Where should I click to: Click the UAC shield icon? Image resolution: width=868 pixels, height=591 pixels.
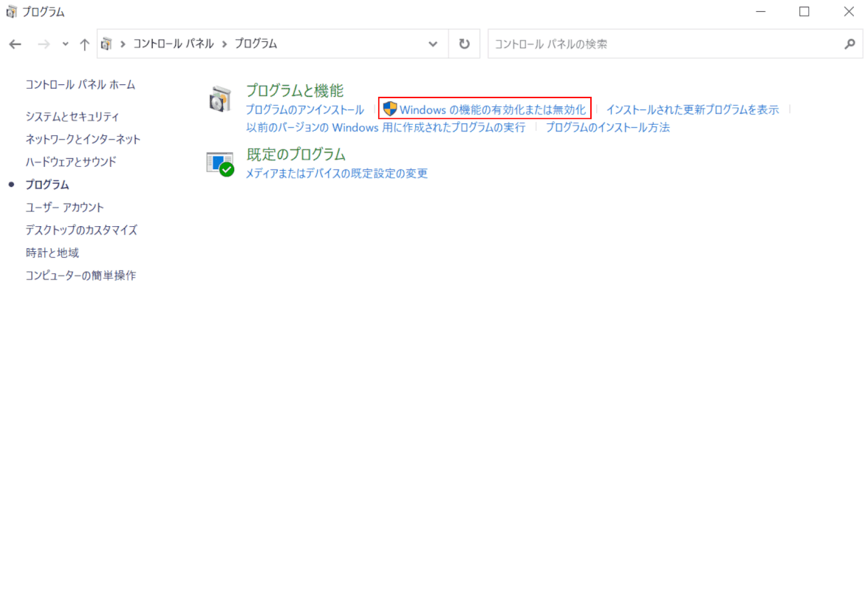(x=390, y=109)
